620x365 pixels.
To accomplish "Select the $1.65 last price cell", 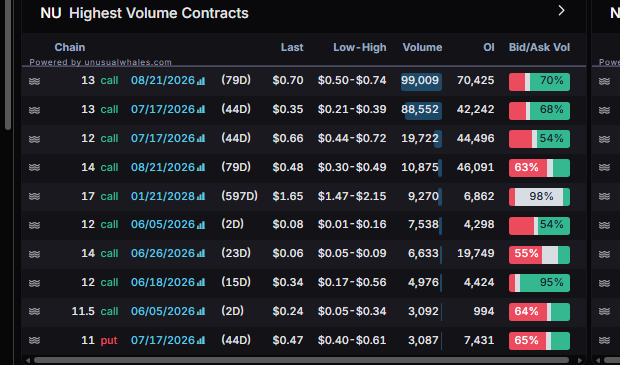I will (x=288, y=196).
